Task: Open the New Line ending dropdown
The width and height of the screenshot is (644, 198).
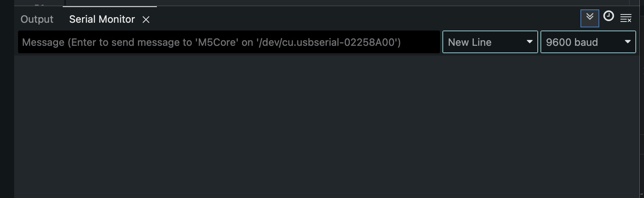Action: pos(490,42)
